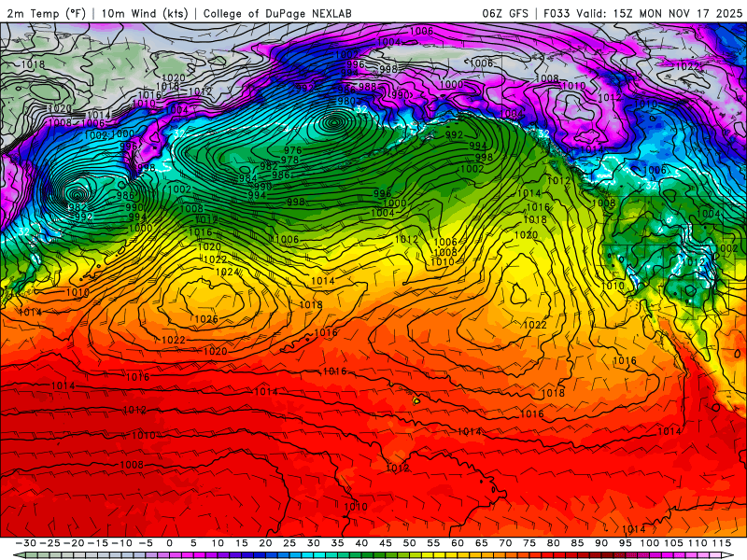The width and height of the screenshot is (747, 560).
Task: Click the 90 value on the temperature scale
Action: tap(601, 543)
